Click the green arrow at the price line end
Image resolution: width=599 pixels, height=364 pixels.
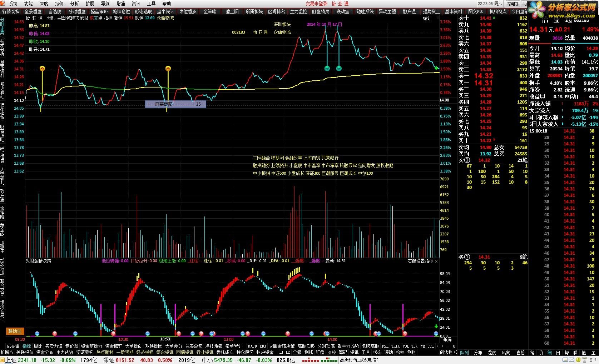(x=436, y=68)
